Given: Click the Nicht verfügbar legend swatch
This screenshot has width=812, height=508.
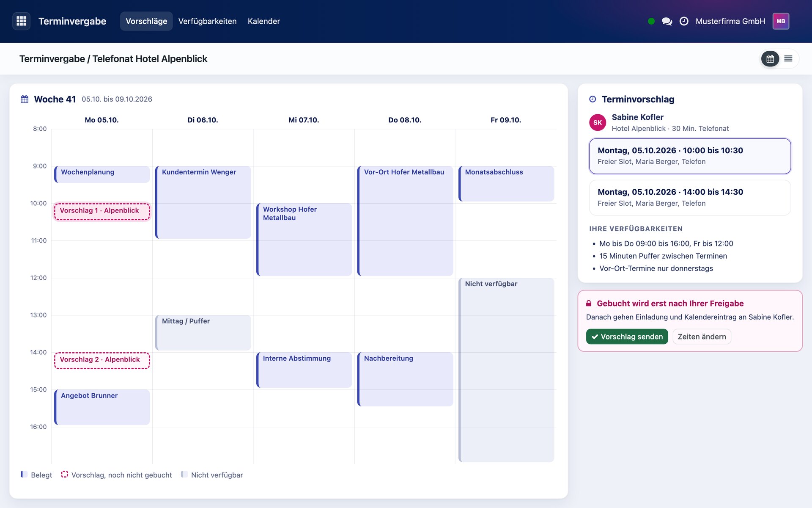Looking at the screenshot, I should click(x=184, y=474).
